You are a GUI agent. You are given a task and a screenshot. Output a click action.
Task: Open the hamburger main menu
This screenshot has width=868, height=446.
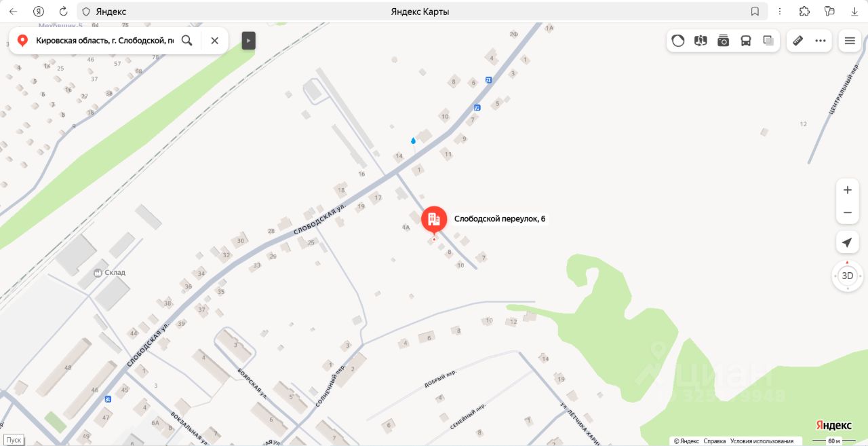tap(850, 41)
